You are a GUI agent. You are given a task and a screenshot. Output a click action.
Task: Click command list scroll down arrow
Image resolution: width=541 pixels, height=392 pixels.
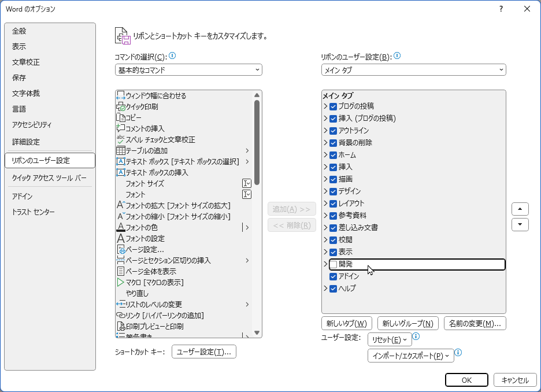click(x=257, y=332)
